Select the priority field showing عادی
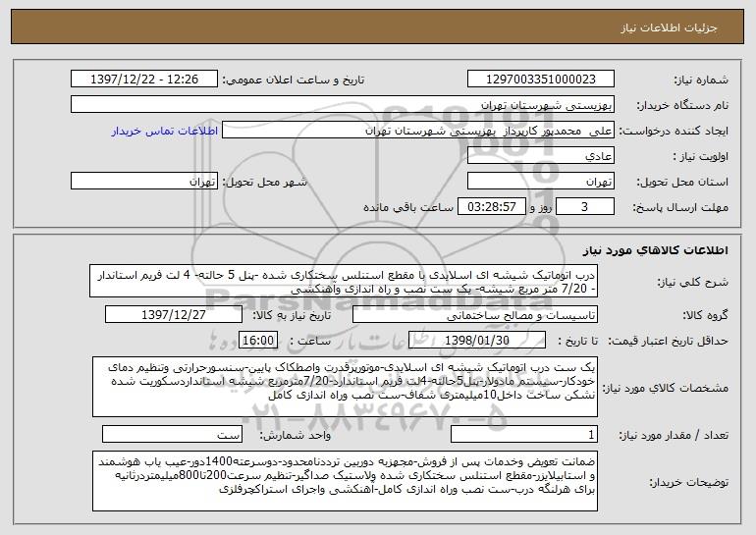The image size is (756, 535). [540, 156]
